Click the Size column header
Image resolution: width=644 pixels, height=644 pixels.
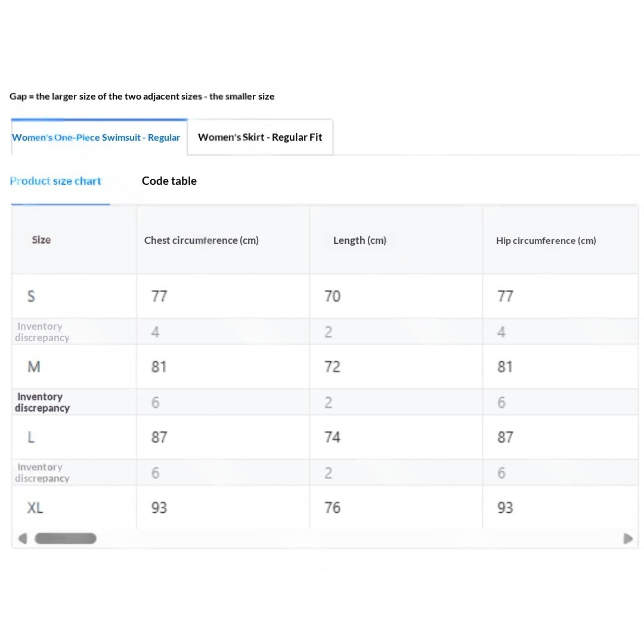click(x=42, y=240)
